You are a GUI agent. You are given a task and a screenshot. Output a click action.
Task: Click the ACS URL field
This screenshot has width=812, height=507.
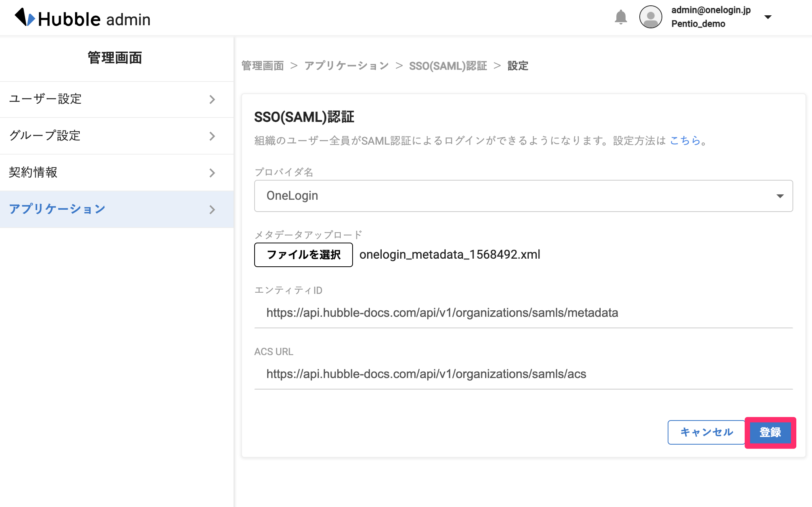(x=523, y=374)
